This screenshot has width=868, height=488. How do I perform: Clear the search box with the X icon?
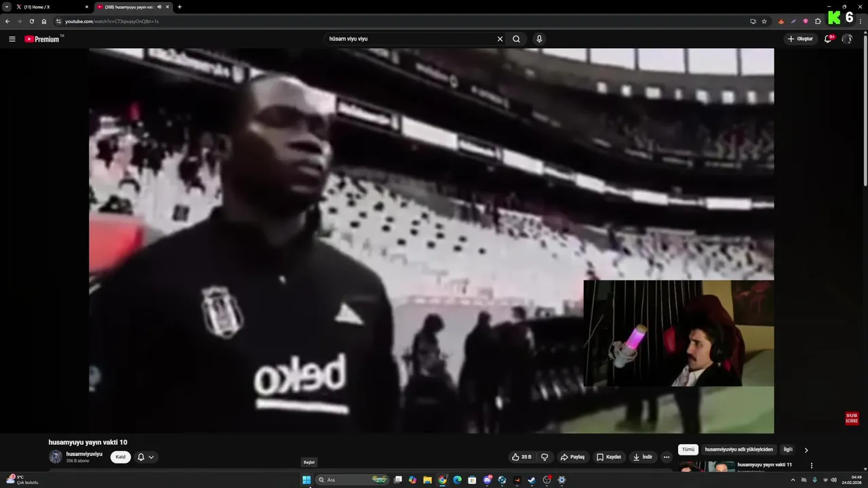pyautogui.click(x=500, y=39)
